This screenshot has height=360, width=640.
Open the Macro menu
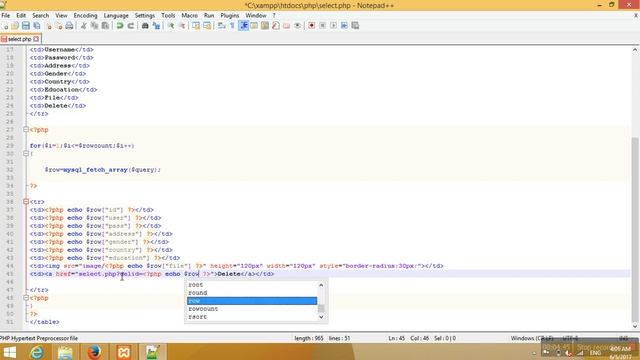[189, 16]
